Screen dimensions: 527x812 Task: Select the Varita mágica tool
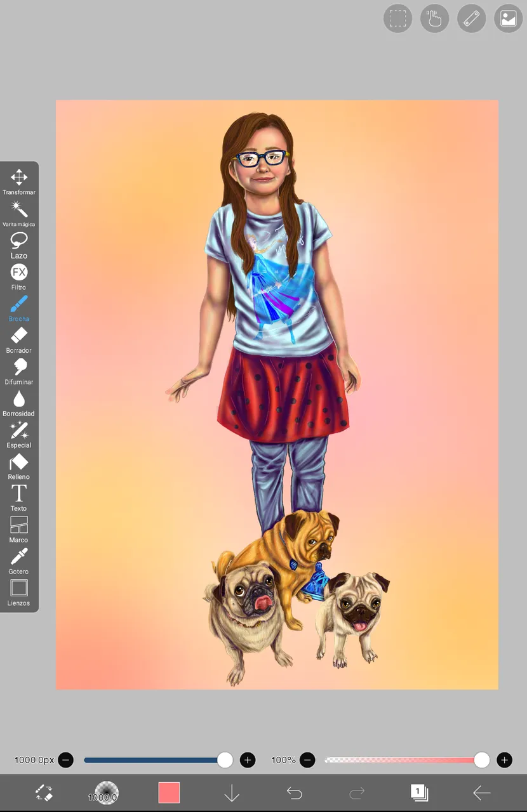(19, 213)
